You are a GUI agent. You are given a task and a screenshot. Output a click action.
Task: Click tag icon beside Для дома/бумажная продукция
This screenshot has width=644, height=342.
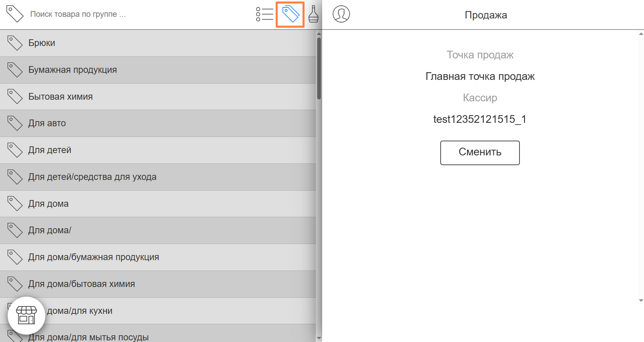pos(15,257)
